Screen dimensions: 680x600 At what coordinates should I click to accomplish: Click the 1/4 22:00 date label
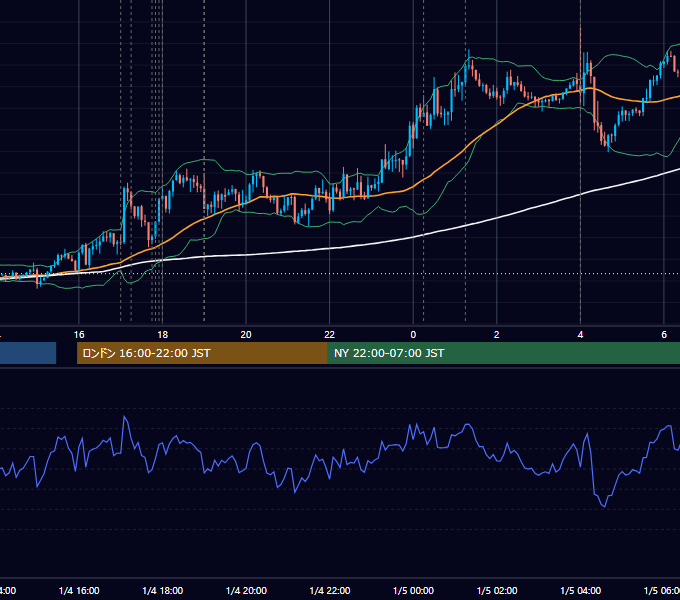(x=330, y=590)
